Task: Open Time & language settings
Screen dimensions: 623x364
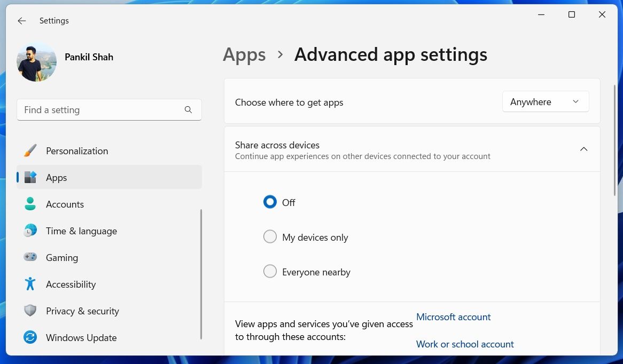Action: [x=109, y=231]
